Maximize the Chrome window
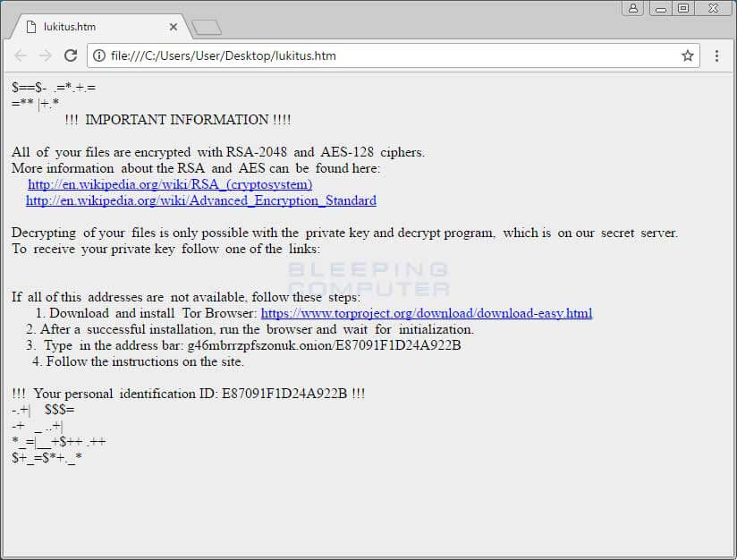Viewport: 737px width, 560px height. (x=683, y=8)
